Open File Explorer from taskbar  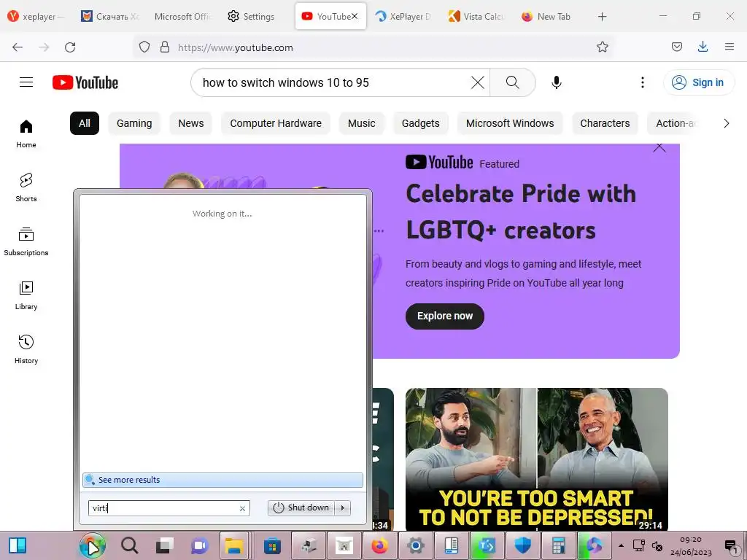233,545
